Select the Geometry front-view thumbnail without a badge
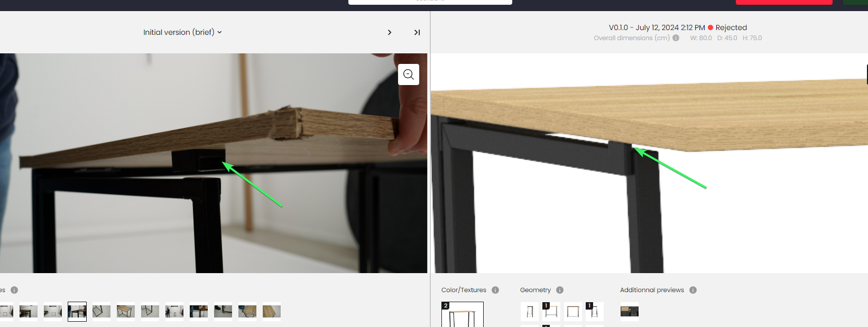Viewport: 868px width, 327px height. pyautogui.click(x=573, y=312)
